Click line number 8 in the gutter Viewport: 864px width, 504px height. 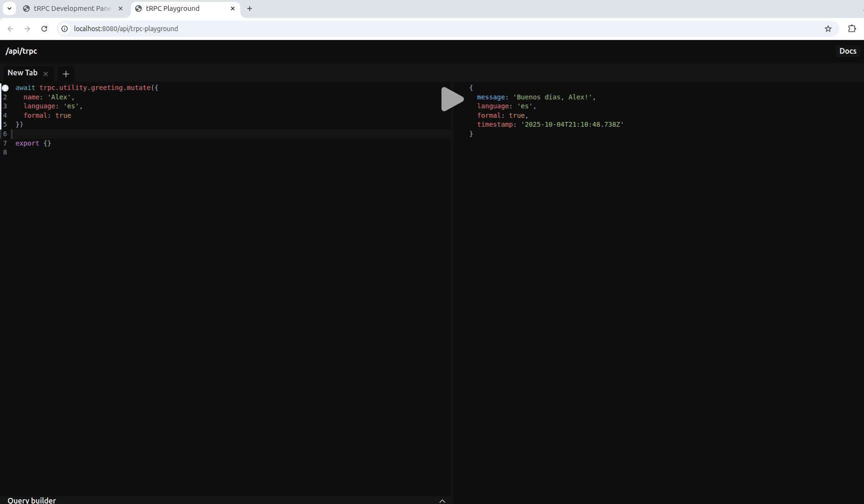click(x=5, y=152)
